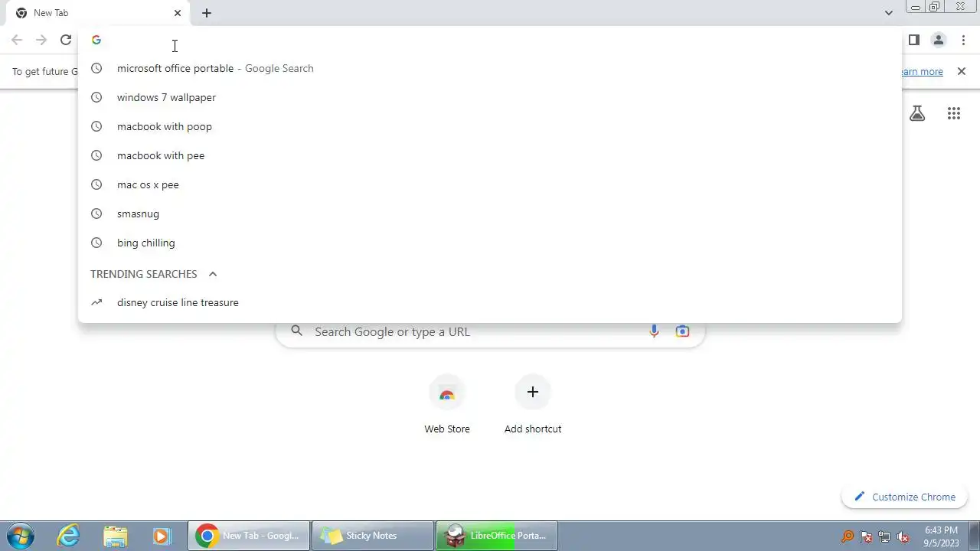Viewport: 980px width, 551px height.
Task: Open the Search Labs flask icon
Action: click(917, 113)
